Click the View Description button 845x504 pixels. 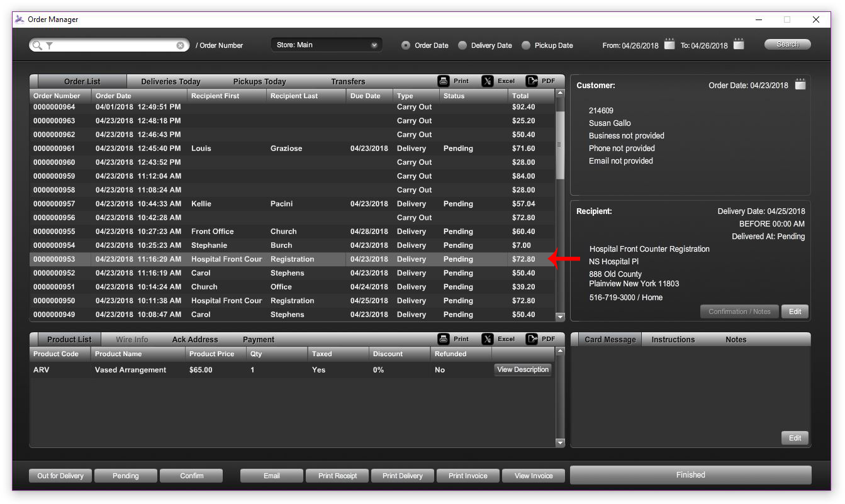pos(522,370)
